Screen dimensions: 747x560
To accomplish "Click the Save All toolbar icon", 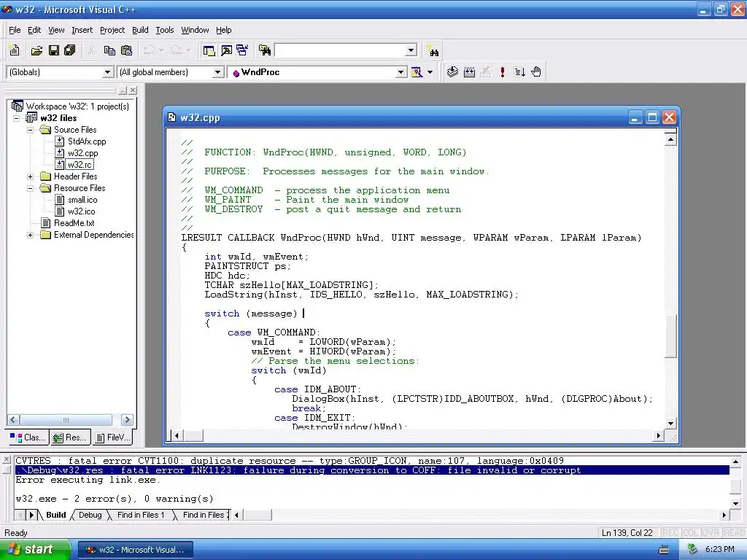I will coord(70,50).
